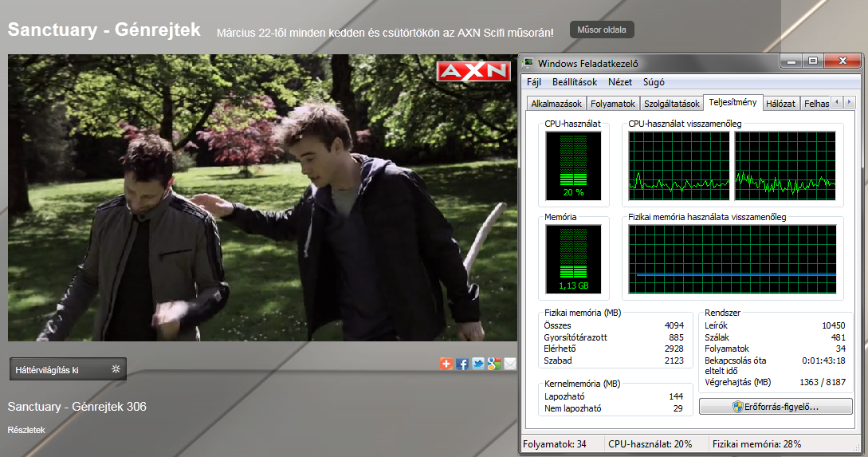Switch to the Szolgáltatások tab
868x457 pixels.
(671, 104)
